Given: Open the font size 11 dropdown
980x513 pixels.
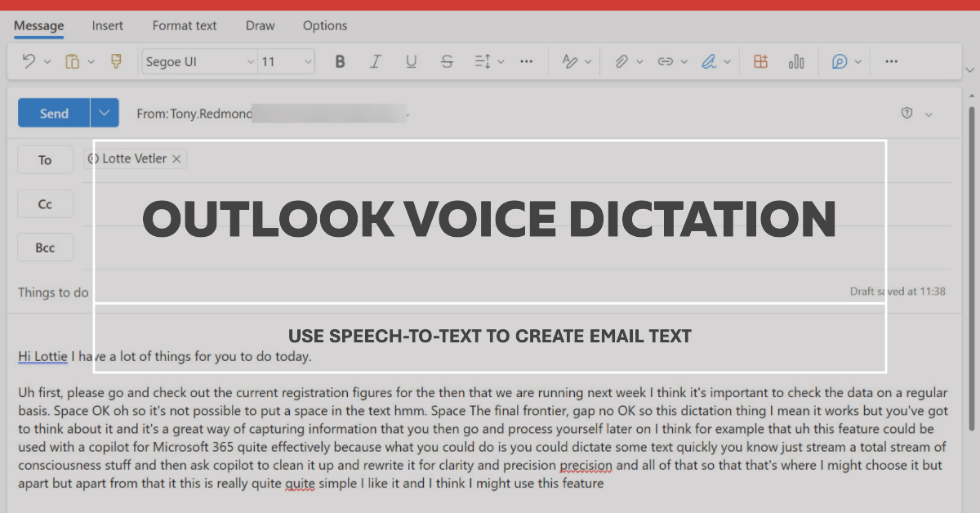Looking at the screenshot, I should pos(287,62).
